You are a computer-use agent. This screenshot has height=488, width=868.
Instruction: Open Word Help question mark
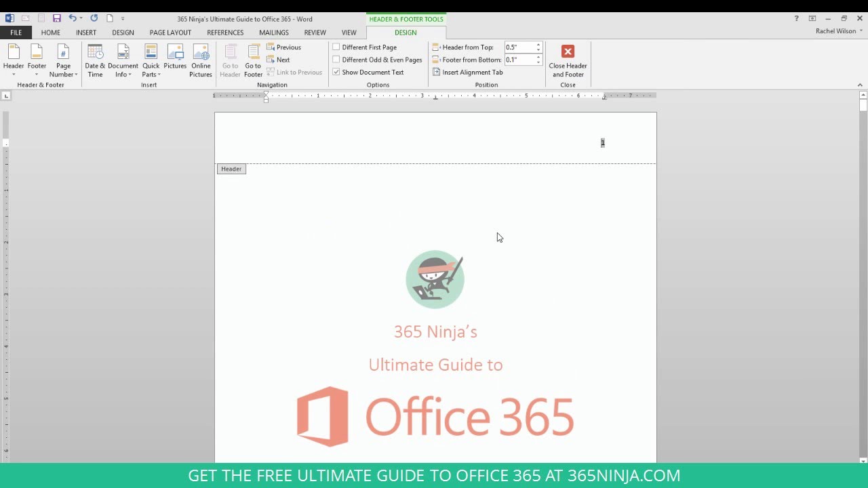796,18
